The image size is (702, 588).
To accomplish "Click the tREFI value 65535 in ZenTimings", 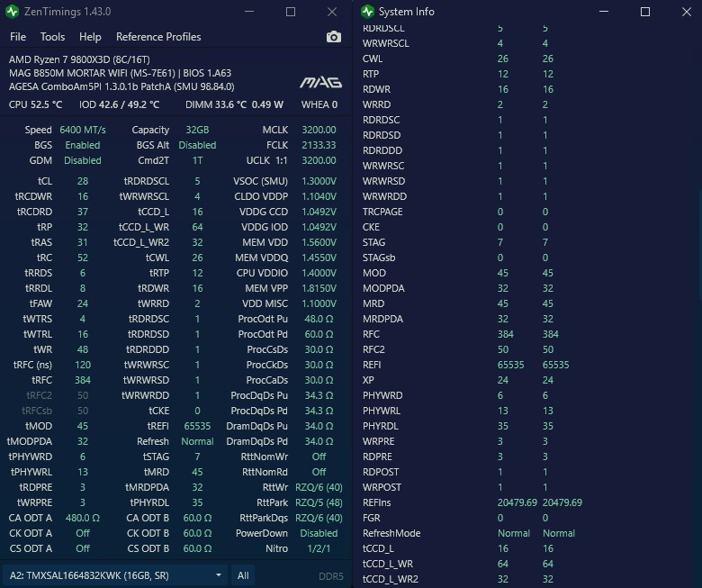I will pos(197,426).
